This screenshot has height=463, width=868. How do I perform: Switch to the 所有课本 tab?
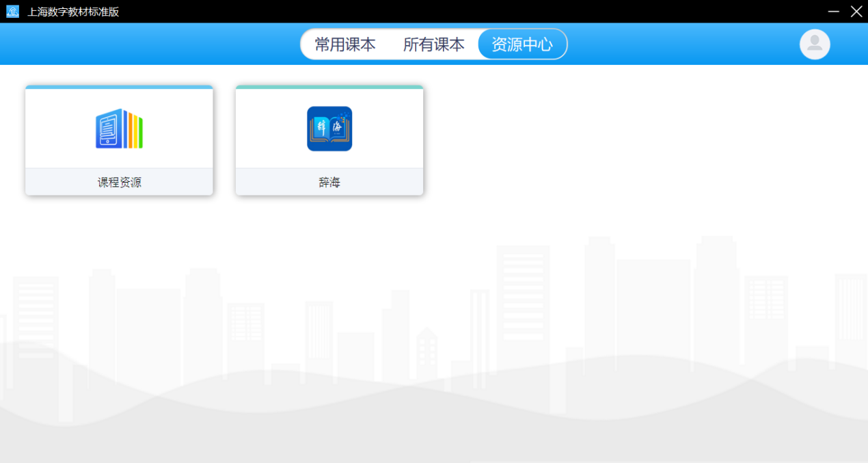click(434, 44)
